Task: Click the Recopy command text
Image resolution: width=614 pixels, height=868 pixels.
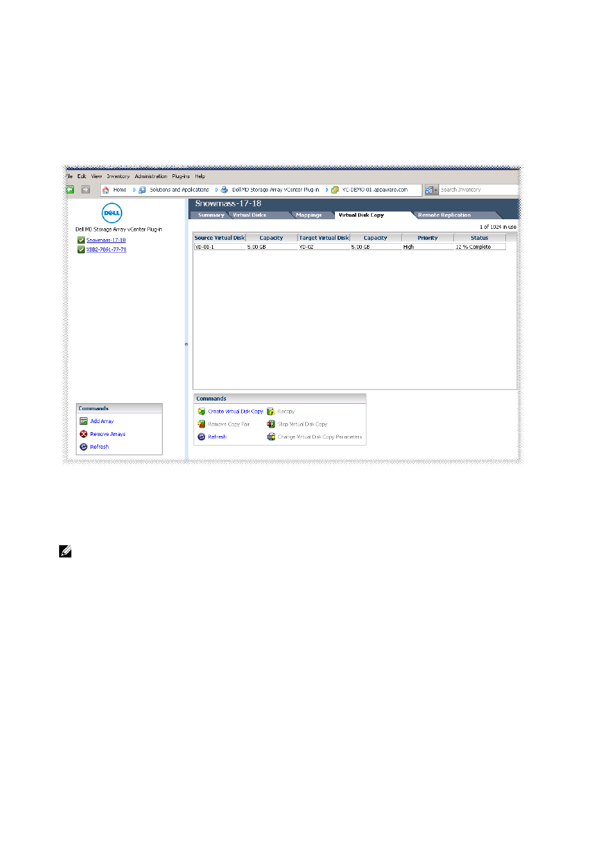Action: pos(286,411)
